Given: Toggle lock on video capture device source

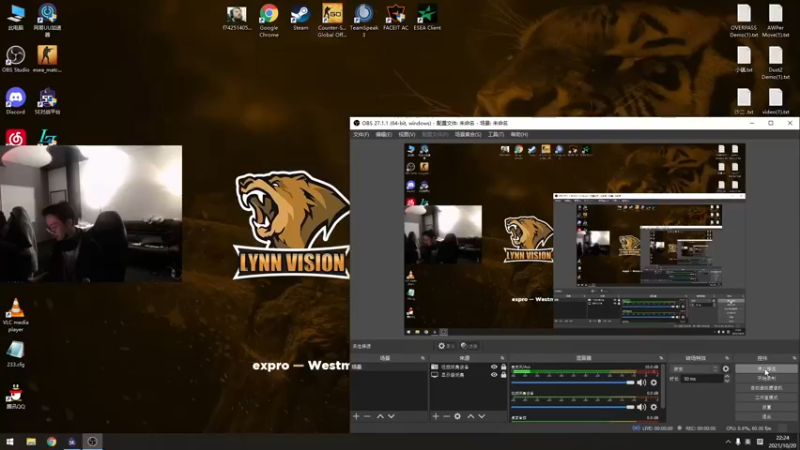Looking at the screenshot, I should [503, 367].
